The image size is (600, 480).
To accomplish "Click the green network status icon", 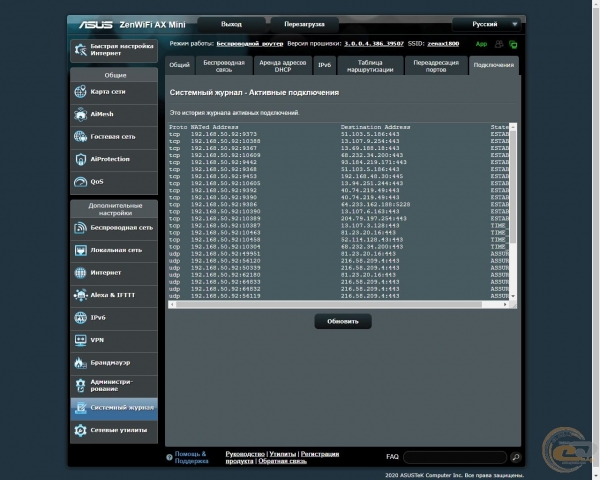I will 513,44.
